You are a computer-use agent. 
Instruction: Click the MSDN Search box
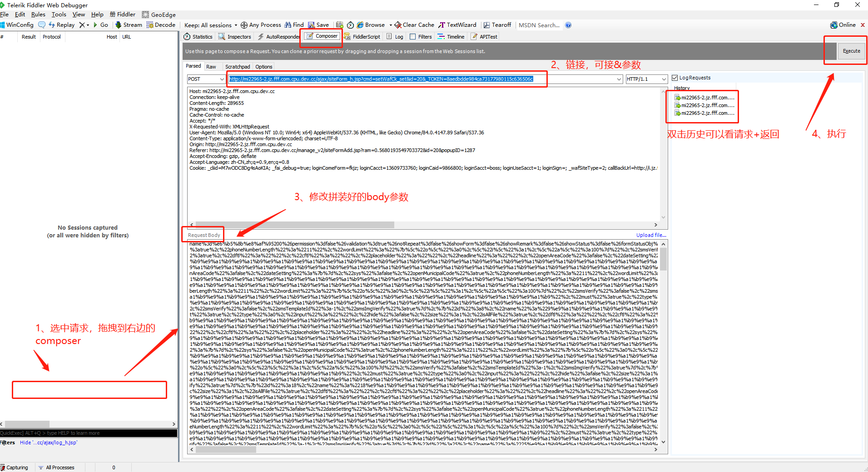(x=539, y=25)
